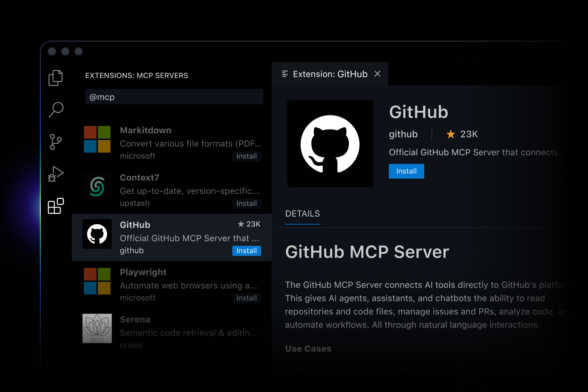Click 'Convert various file formats' description
The height and width of the screenshot is (392, 588).
click(x=191, y=144)
